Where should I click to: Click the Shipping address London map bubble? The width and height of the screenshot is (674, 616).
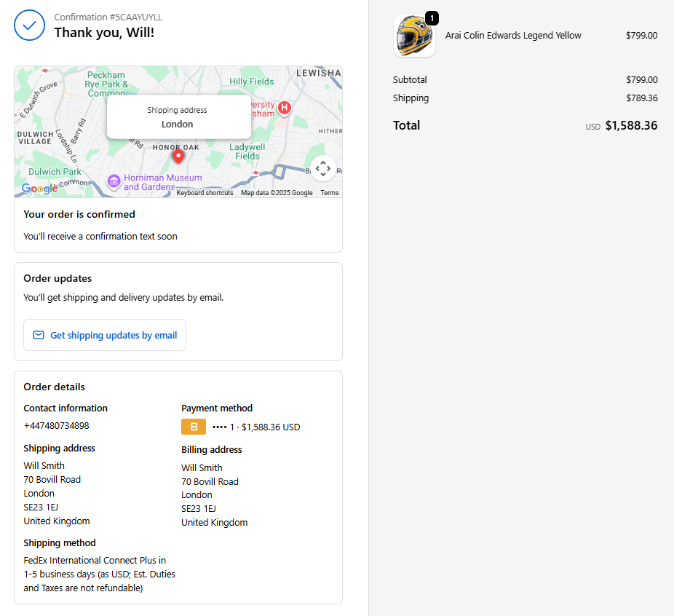[178, 117]
